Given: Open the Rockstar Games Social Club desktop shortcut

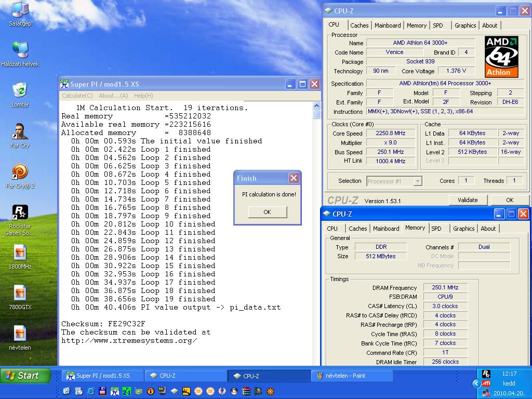Looking at the screenshot, I should (20, 220).
